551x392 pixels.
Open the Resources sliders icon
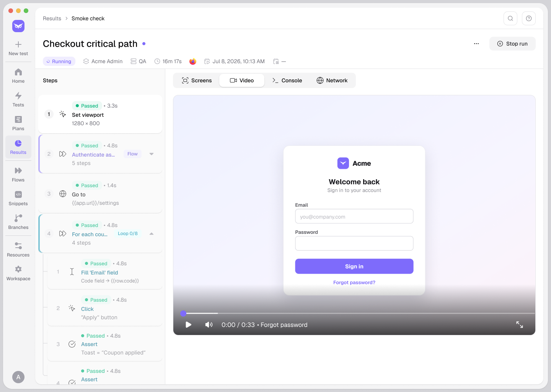coord(18,246)
